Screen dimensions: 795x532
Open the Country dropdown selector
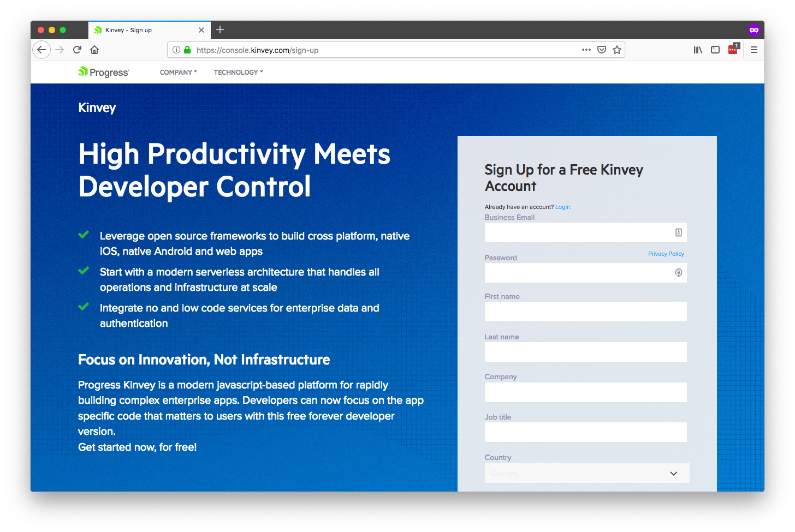(x=587, y=473)
